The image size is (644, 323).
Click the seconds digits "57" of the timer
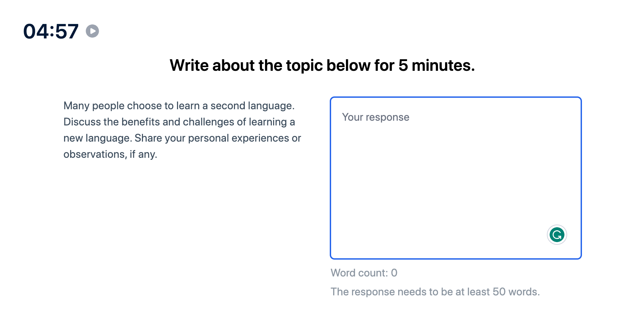tap(67, 31)
